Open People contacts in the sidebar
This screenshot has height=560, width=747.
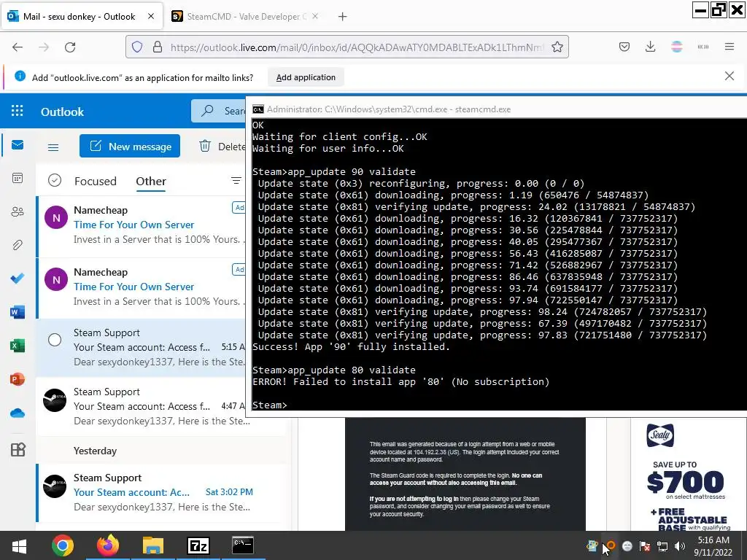tap(18, 211)
